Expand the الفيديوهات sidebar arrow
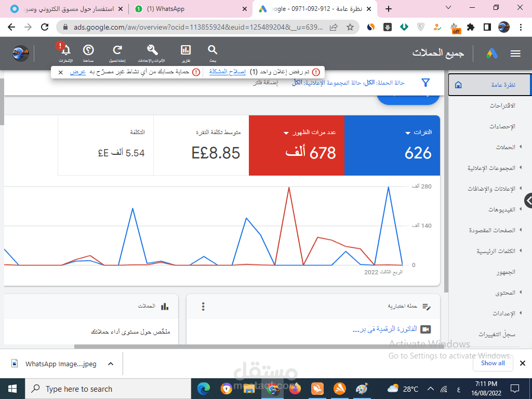The image size is (532, 399). [521, 209]
